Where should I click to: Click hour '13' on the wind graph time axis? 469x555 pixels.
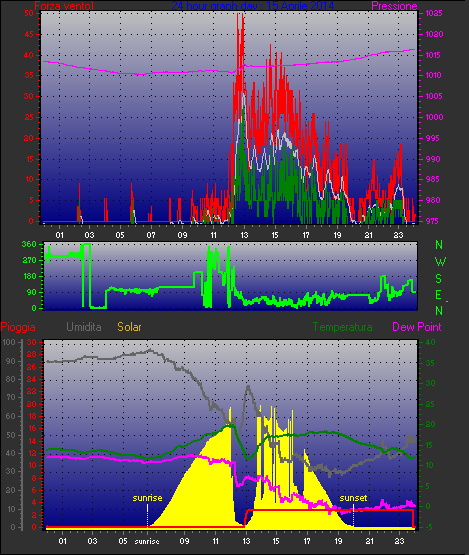(x=244, y=235)
